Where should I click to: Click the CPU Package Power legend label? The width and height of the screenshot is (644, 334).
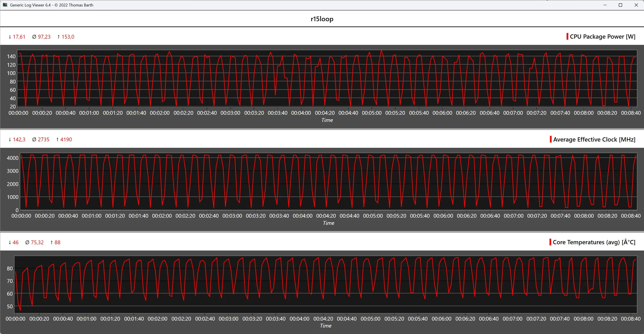[x=602, y=36]
